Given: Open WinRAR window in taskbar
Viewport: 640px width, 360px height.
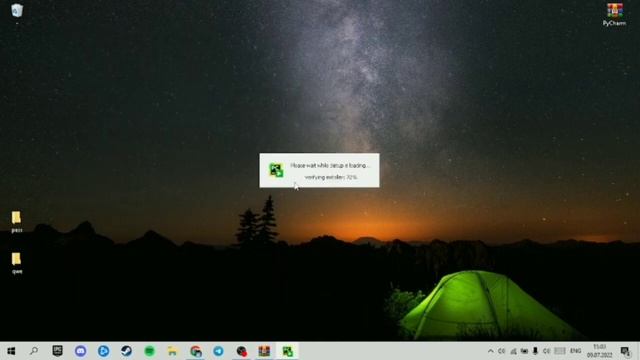Looking at the screenshot, I should click(x=264, y=351).
